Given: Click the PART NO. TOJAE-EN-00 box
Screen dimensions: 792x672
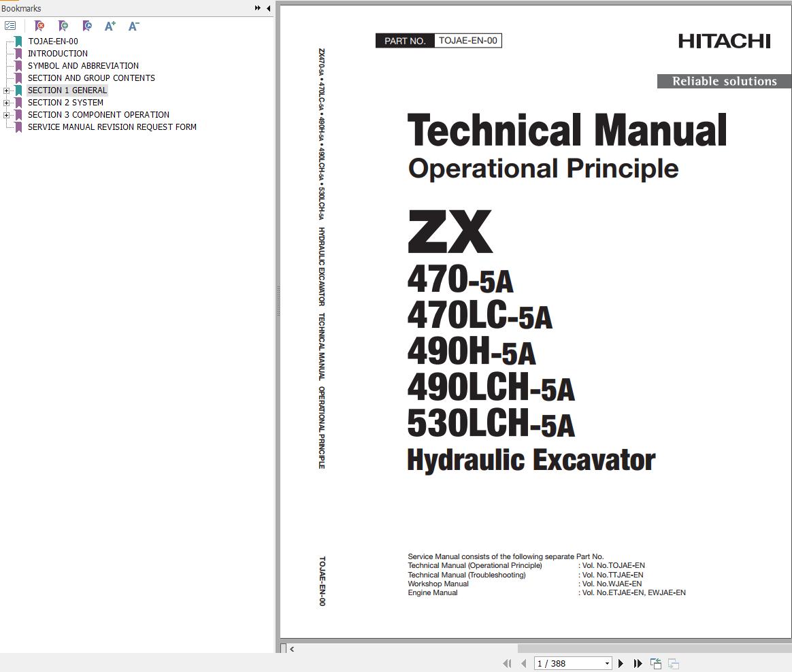Looking at the screenshot, I should 439,41.
